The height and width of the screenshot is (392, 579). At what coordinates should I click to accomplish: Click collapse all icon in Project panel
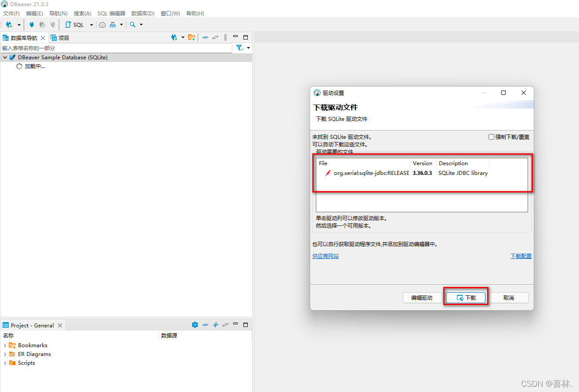[205, 325]
